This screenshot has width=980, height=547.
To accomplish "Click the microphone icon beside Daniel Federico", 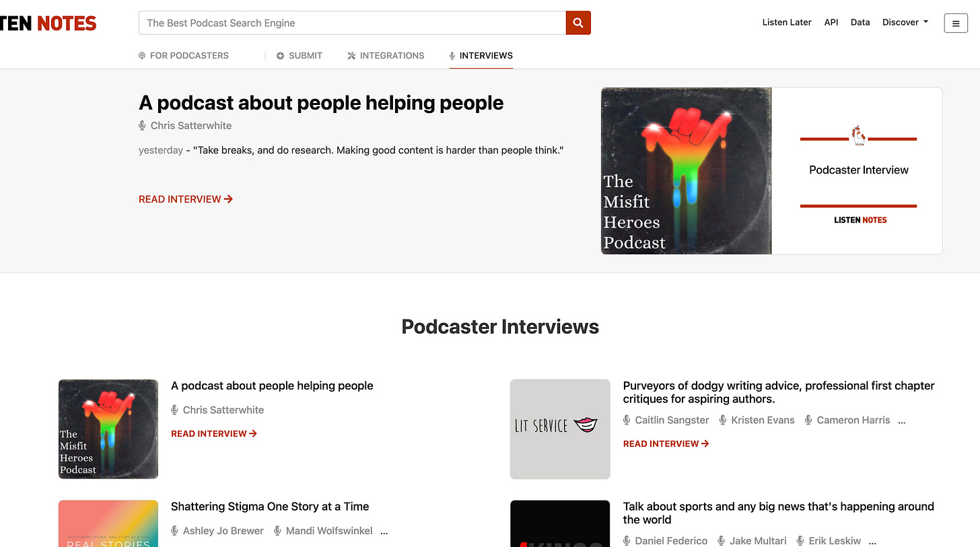I will pyautogui.click(x=627, y=541).
